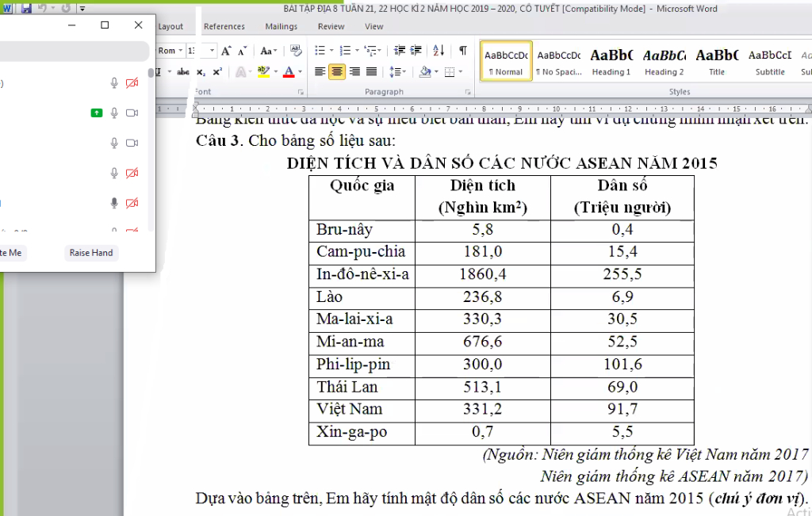Apply the Normal style

pyautogui.click(x=506, y=61)
